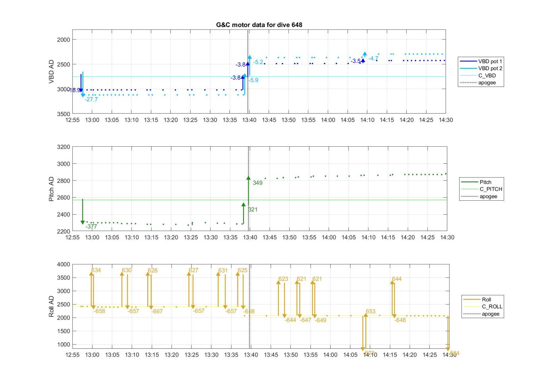Image resolution: width=557 pixels, height=392 pixels.
Task: Click the '-377' pitch data label
Action: point(91,227)
